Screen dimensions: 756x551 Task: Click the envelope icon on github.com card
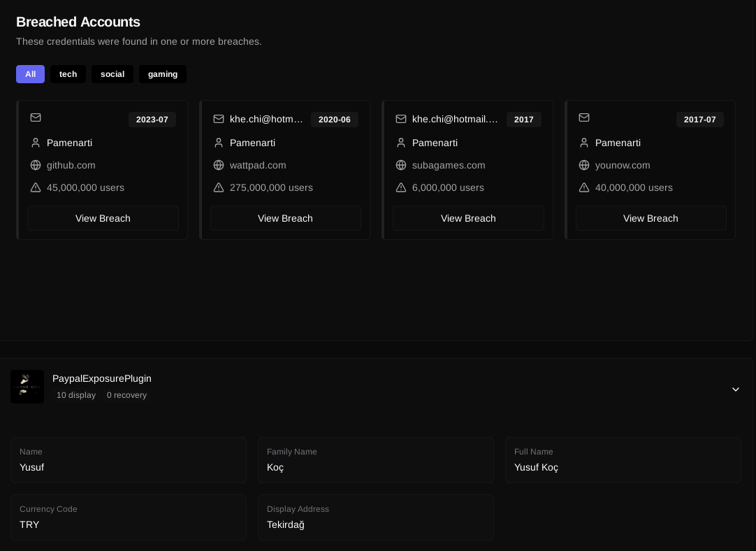click(x=36, y=117)
